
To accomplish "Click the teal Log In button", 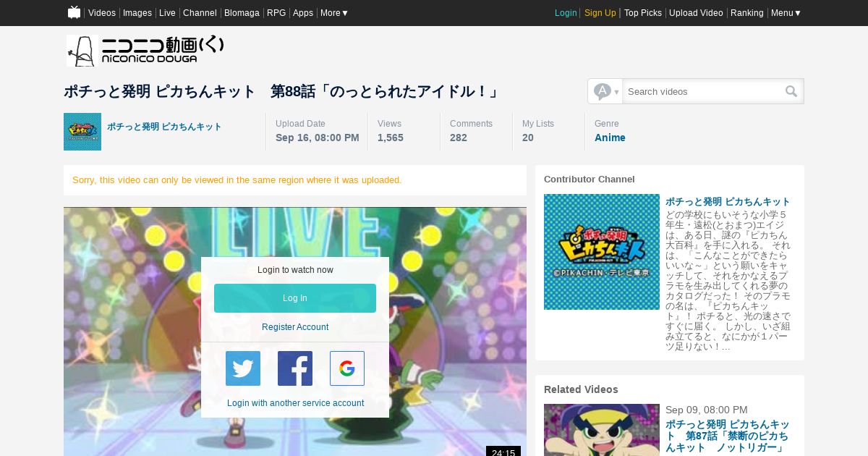I will (295, 298).
